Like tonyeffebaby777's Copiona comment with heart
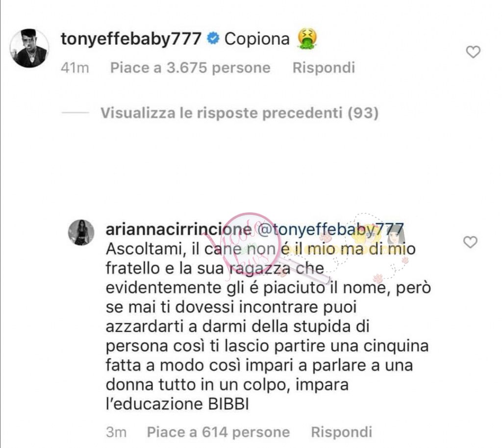Image resolution: width=502 pixels, height=448 pixels. coord(473,52)
